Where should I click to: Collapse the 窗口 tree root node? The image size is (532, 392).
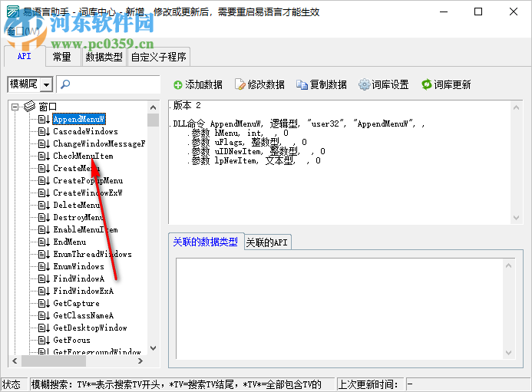[15, 107]
